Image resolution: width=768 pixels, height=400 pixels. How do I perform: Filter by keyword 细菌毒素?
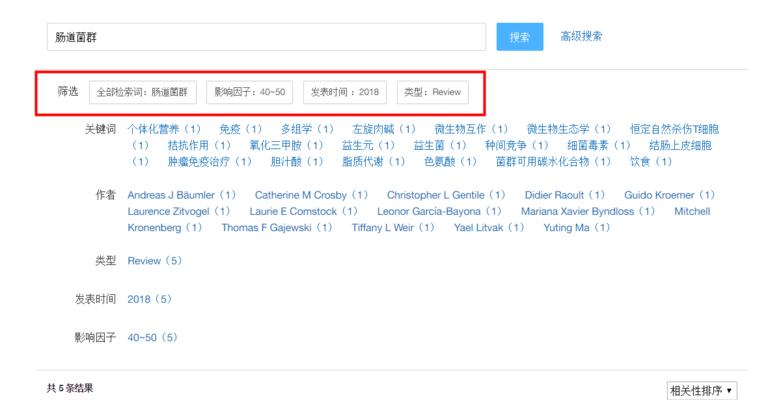(599, 145)
